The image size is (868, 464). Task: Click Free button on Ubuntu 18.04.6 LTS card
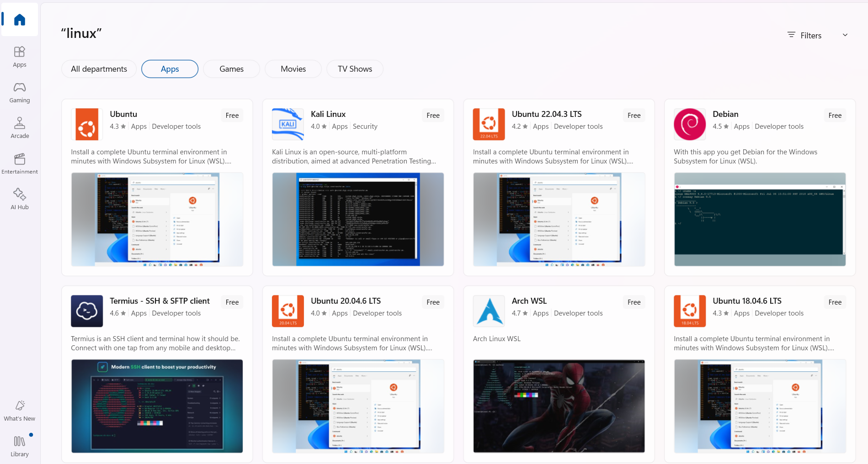pyautogui.click(x=835, y=302)
